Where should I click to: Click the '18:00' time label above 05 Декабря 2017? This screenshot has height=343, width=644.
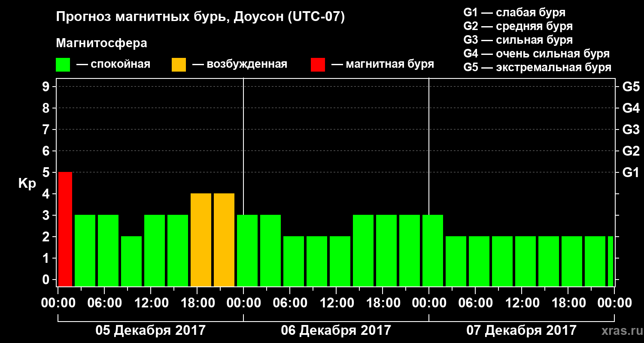click(197, 303)
